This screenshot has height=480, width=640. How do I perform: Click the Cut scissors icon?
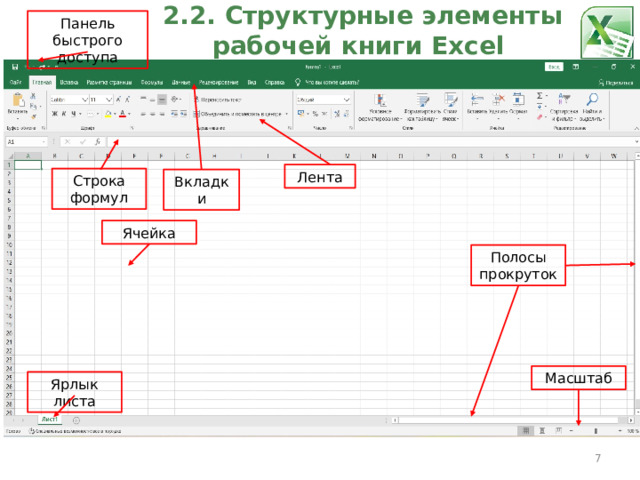(33, 96)
